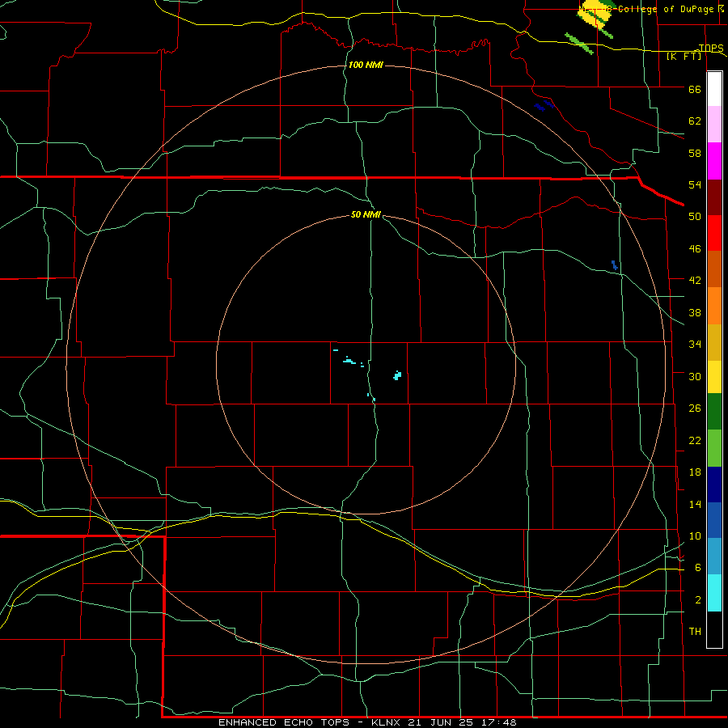Click the 66 legend value

[x=695, y=89]
